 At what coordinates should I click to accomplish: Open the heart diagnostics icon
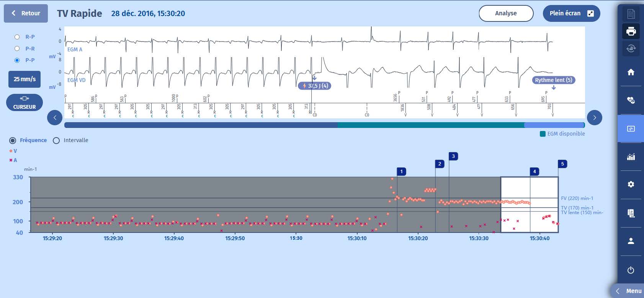click(x=631, y=100)
